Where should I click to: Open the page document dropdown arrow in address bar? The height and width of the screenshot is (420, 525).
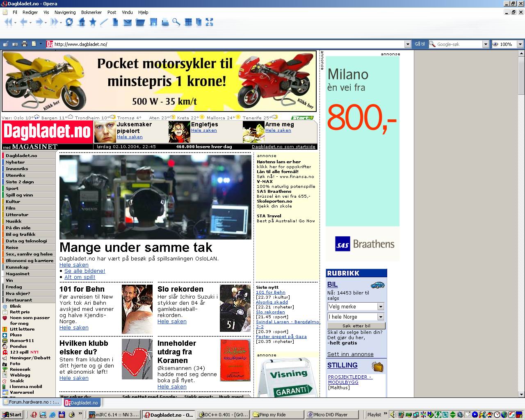[41, 44]
